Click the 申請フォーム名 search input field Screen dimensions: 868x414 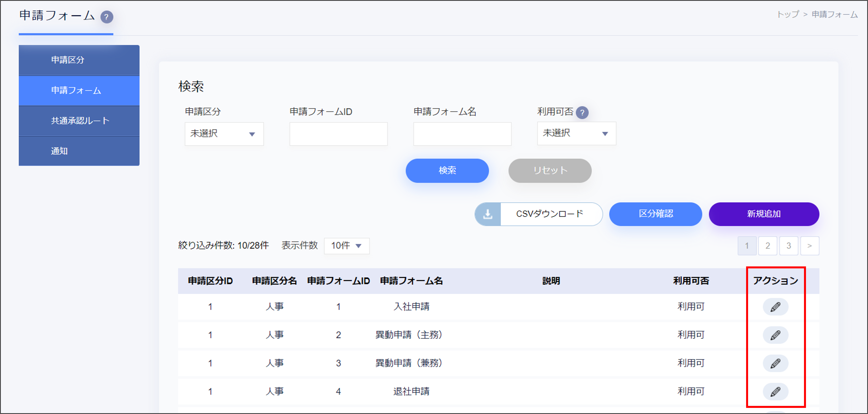(462, 134)
